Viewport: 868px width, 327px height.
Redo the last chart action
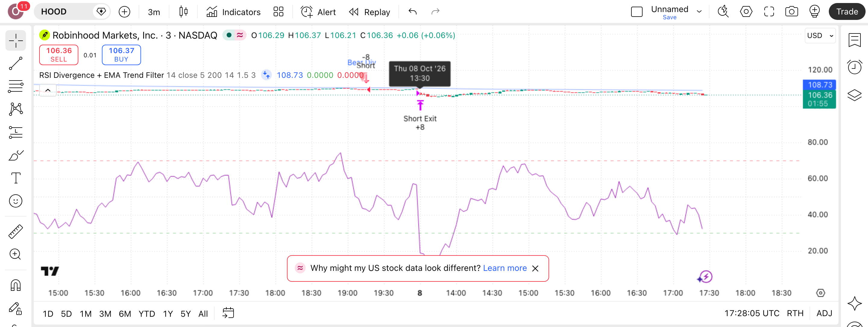[x=435, y=12]
